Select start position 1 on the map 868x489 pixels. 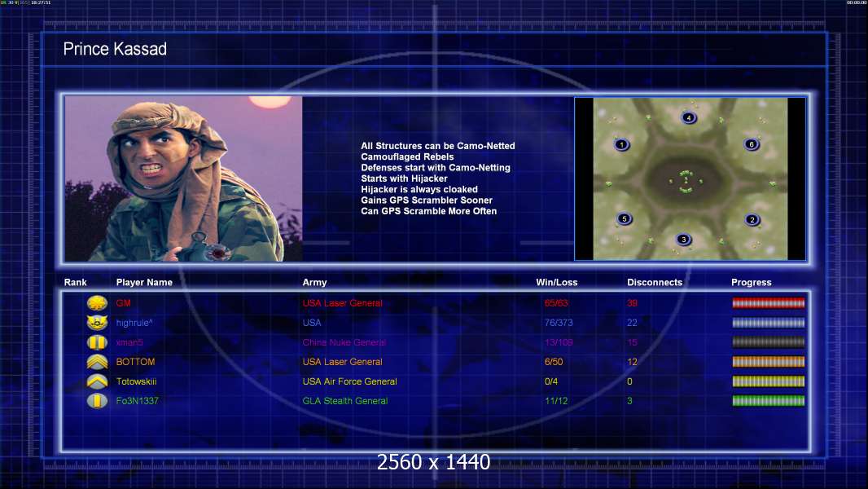point(621,145)
